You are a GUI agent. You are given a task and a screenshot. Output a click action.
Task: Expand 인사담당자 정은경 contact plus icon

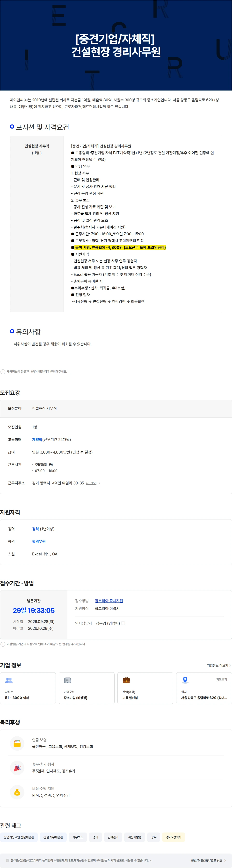pyautogui.click(x=123, y=623)
